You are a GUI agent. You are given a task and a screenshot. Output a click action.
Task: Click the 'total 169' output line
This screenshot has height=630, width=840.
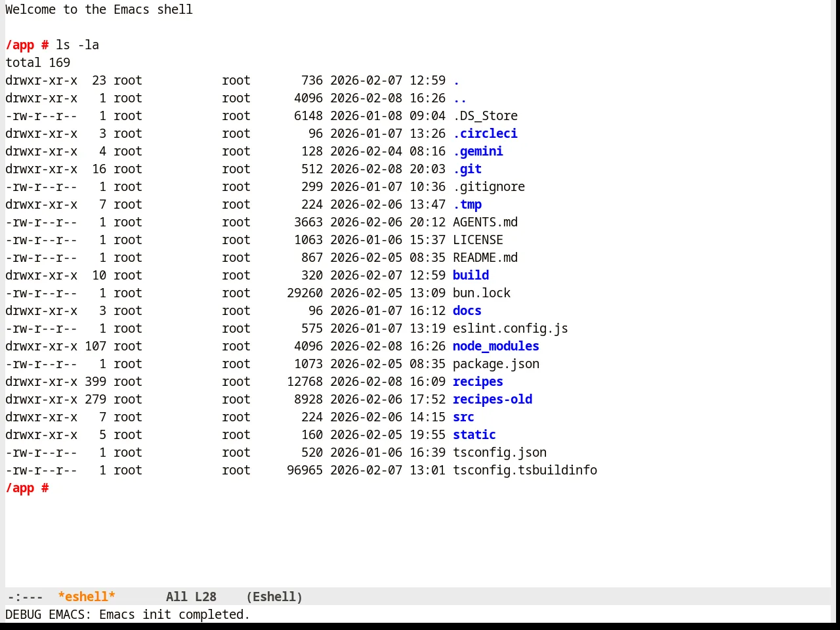coord(37,63)
